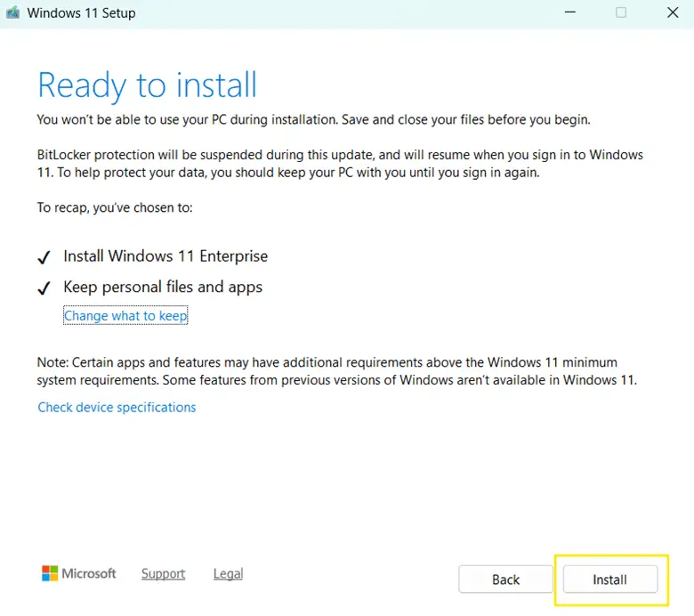
Task: Select the 'Ready to install' heading
Action: [147, 85]
